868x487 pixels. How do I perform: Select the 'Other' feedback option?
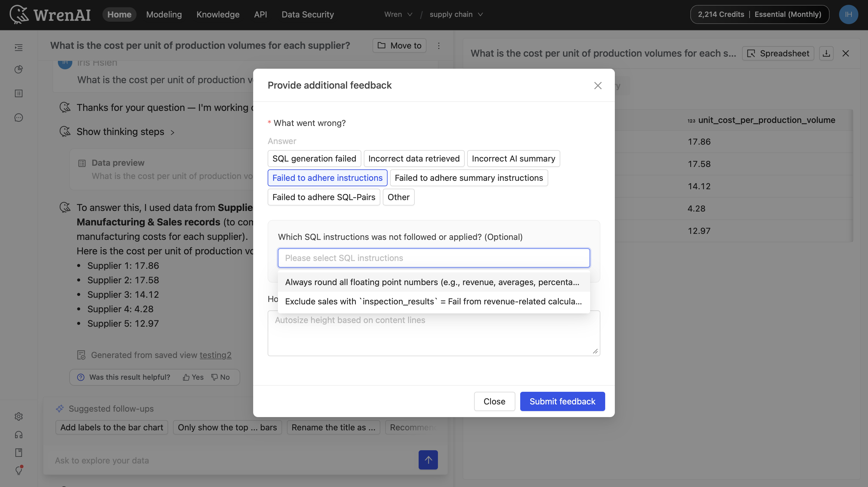tap(398, 197)
